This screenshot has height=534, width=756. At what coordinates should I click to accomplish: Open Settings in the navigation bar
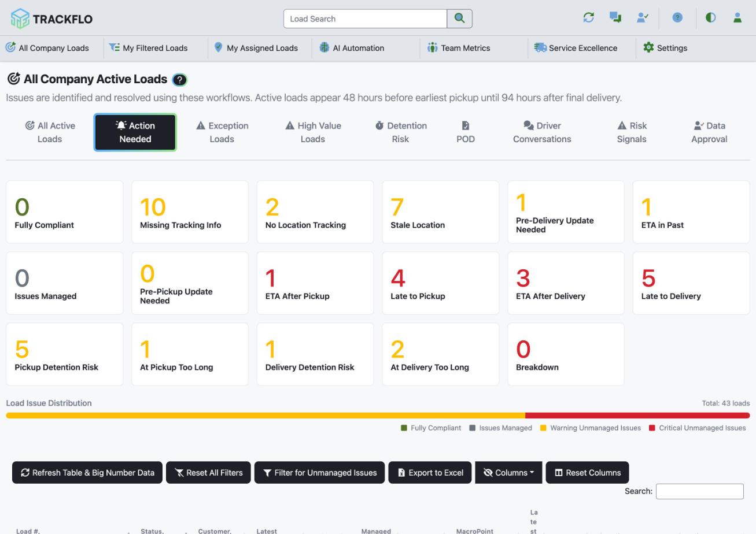coord(665,48)
